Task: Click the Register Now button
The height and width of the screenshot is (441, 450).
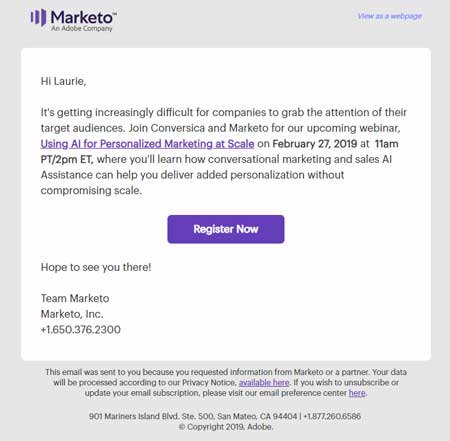Action: [x=226, y=229]
